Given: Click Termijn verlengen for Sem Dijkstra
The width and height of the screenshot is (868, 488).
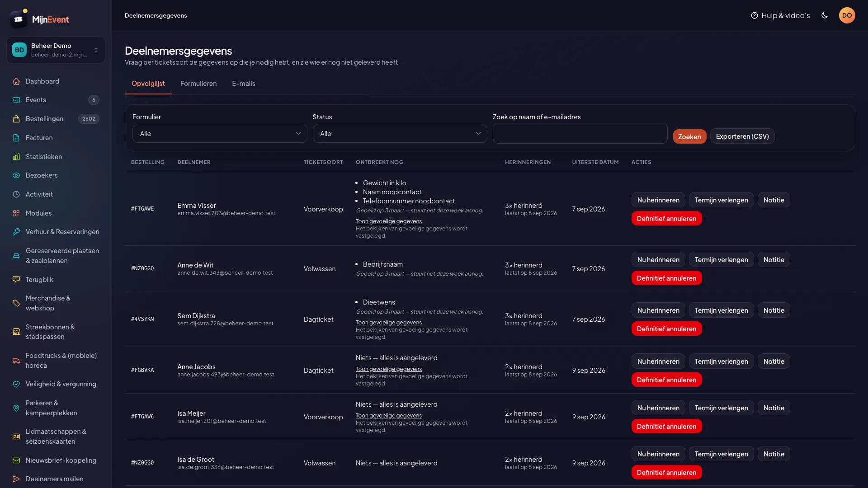Looking at the screenshot, I should coord(721,310).
